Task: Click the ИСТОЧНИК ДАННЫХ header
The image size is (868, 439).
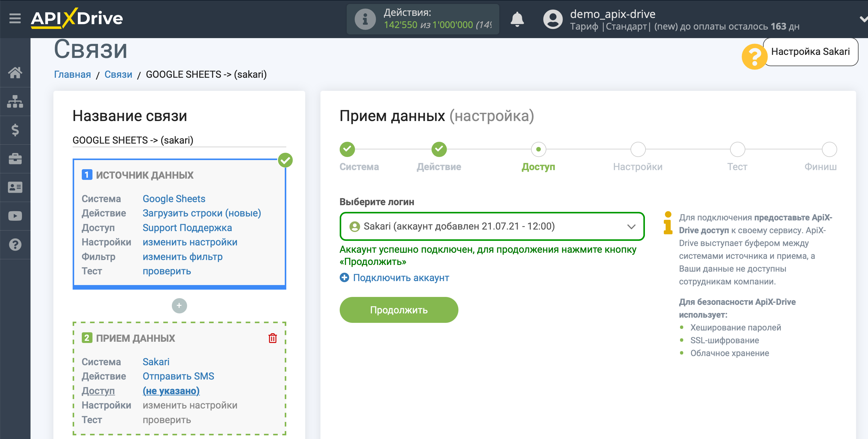Action: [x=145, y=175]
